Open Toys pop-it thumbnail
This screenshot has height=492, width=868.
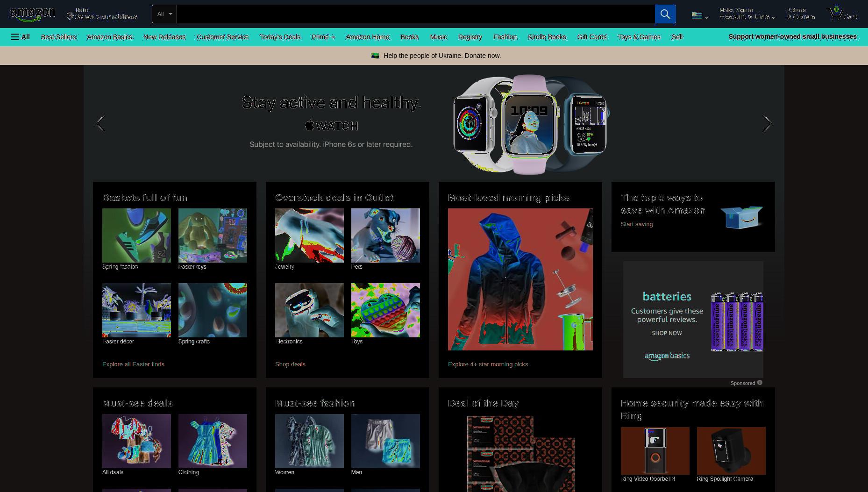point(385,310)
